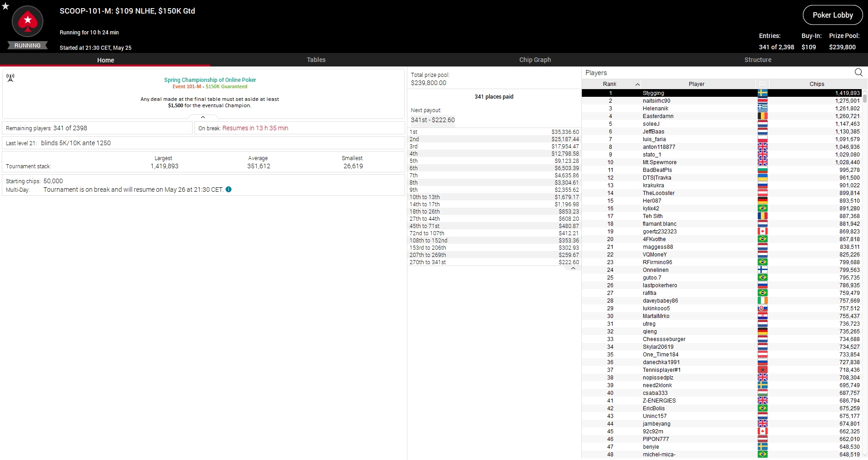Select player row naitsirhc90
The width and height of the screenshot is (868, 460).
pyautogui.click(x=722, y=101)
